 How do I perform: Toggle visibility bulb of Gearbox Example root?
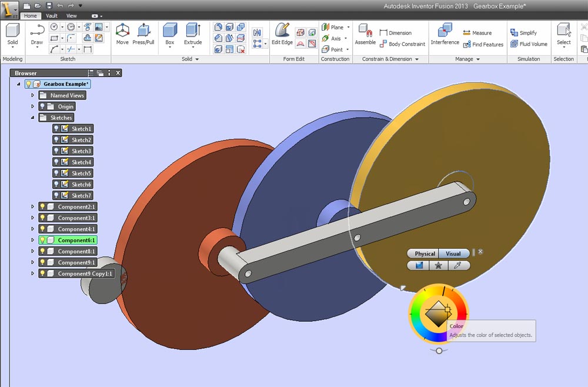[x=28, y=84]
